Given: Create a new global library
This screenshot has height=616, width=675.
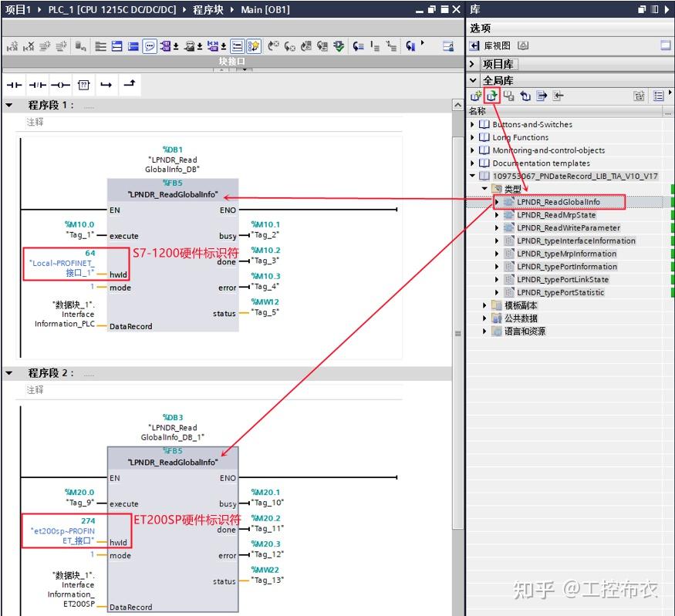Looking at the screenshot, I should click(x=475, y=96).
